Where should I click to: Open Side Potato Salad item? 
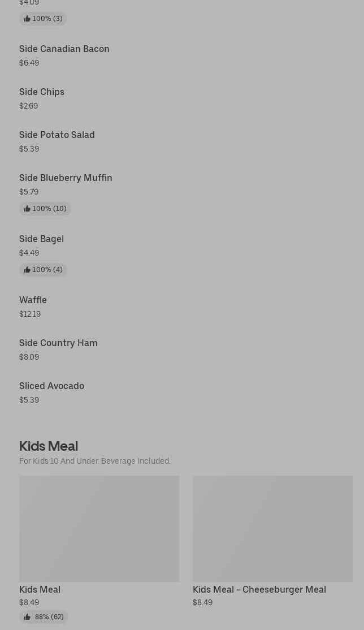[57, 135]
